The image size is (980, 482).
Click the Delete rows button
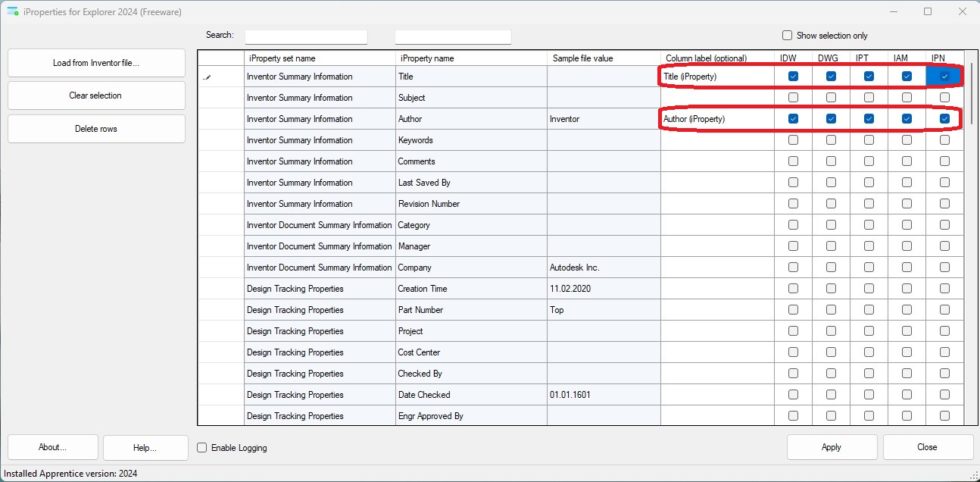pyautogui.click(x=96, y=129)
